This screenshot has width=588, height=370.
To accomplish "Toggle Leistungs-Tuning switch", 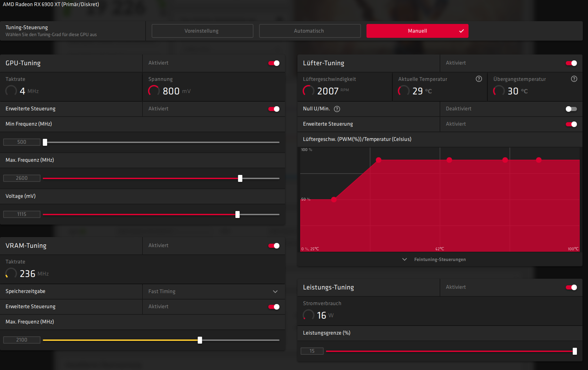I will (571, 287).
